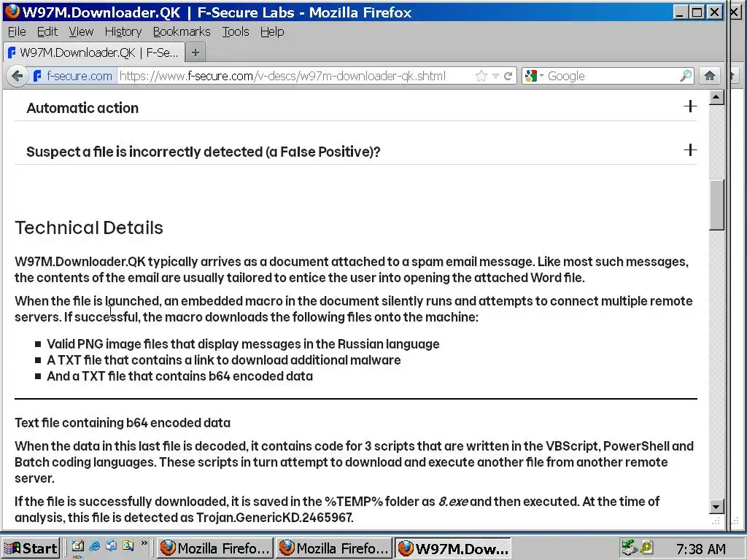Viewport: 747px width, 560px height.
Task: Minimize the Firefox window
Action: click(680, 12)
